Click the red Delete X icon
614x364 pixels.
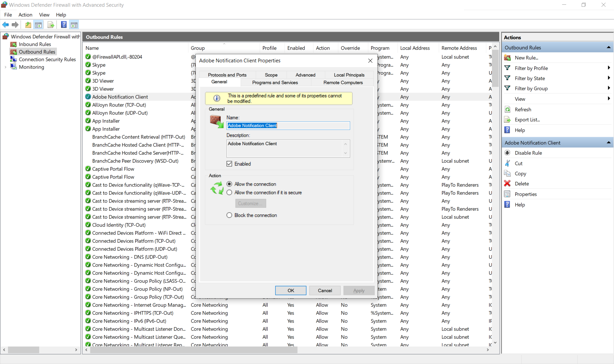[x=507, y=184]
